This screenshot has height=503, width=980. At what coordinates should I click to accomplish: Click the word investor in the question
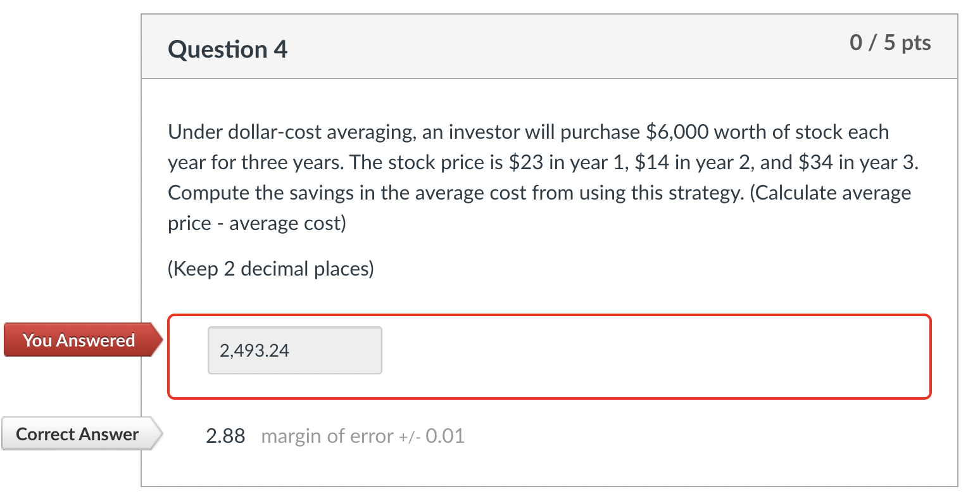[x=480, y=132]
